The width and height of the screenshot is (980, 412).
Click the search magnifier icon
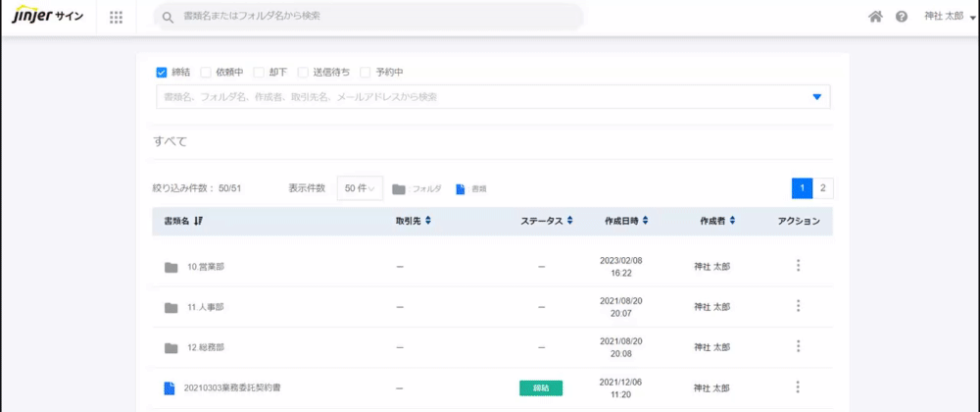tap(168, 18)
